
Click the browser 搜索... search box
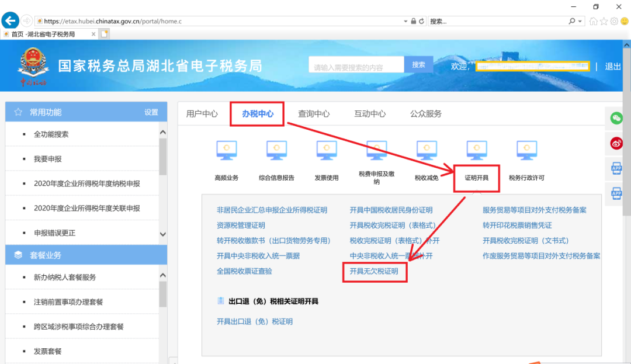[497, 21]
